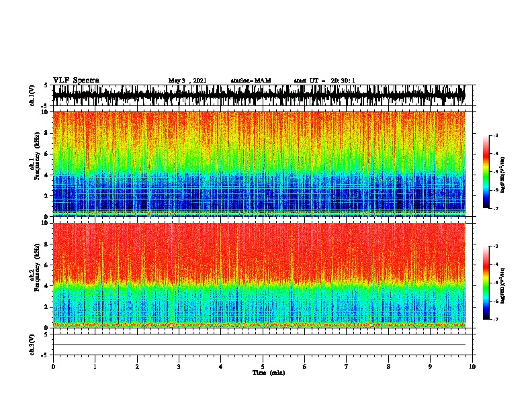Click the "-3" label on ch.1 colorbar
Screen dimensions: 532x411
point(496,136)
